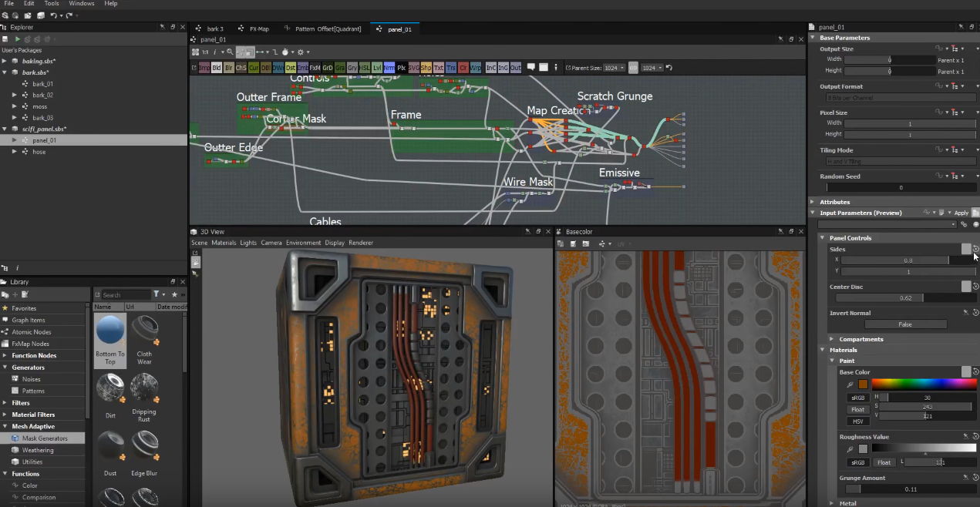Open the Materials menu in the 3D View
The image size is (980, 507).
224,242
